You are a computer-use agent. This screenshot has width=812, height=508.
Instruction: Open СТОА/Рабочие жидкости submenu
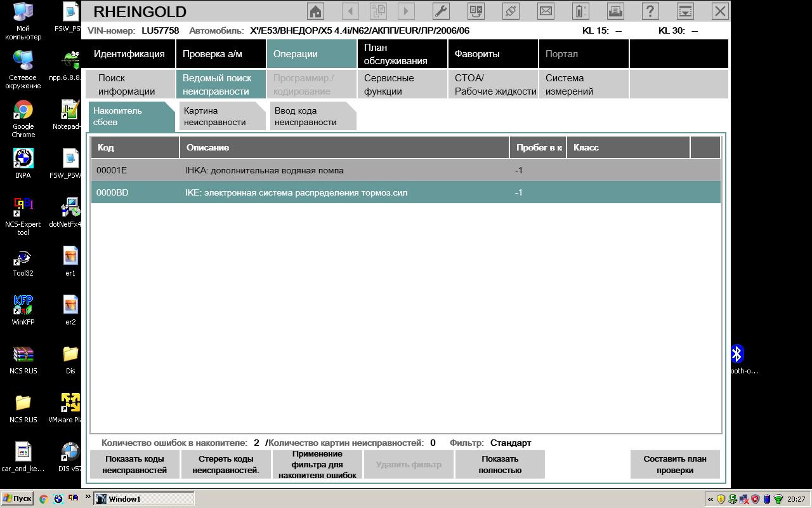(493, 84)
